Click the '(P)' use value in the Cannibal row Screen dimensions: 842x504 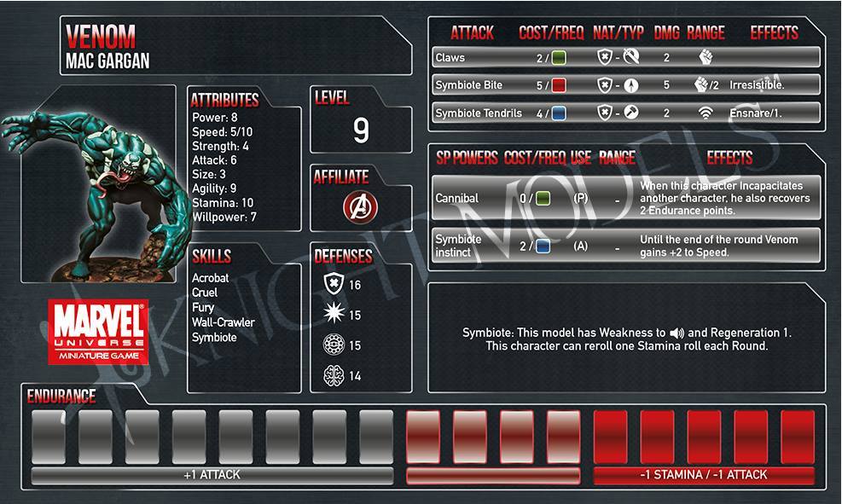pos(580,198)
